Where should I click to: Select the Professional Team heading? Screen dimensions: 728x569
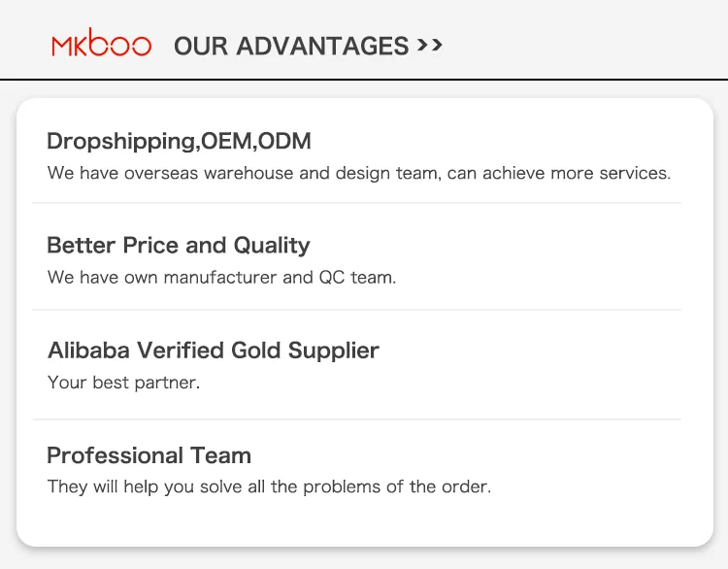(x=149, y=455)
